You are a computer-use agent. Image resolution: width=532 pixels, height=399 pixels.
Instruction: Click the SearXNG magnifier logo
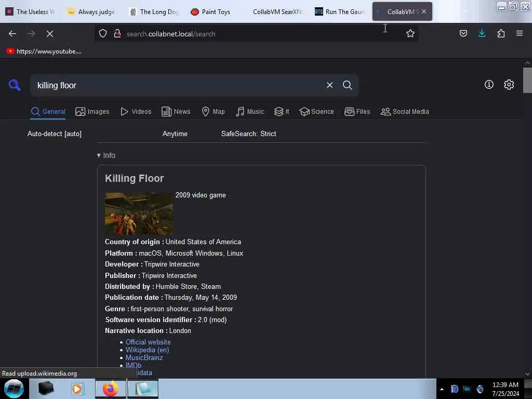tap(14, 85)
